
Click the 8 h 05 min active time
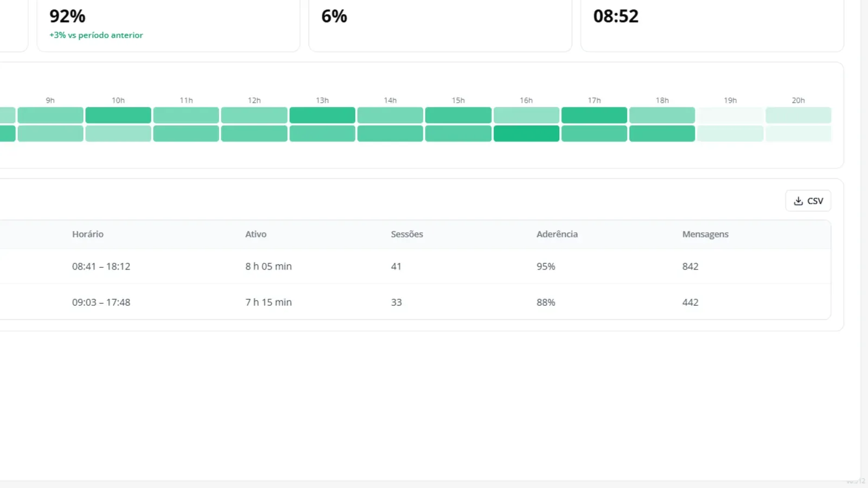click(x=269, y=266)
